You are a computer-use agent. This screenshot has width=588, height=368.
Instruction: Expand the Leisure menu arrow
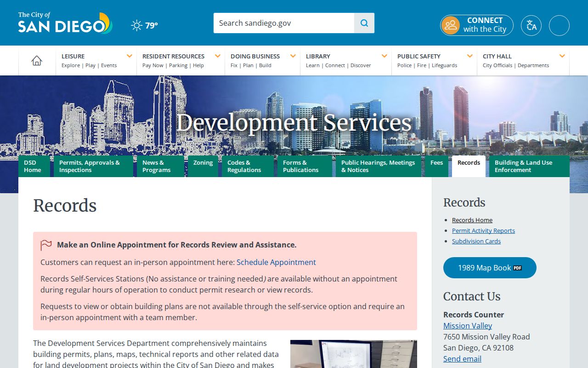click(130, 56)
